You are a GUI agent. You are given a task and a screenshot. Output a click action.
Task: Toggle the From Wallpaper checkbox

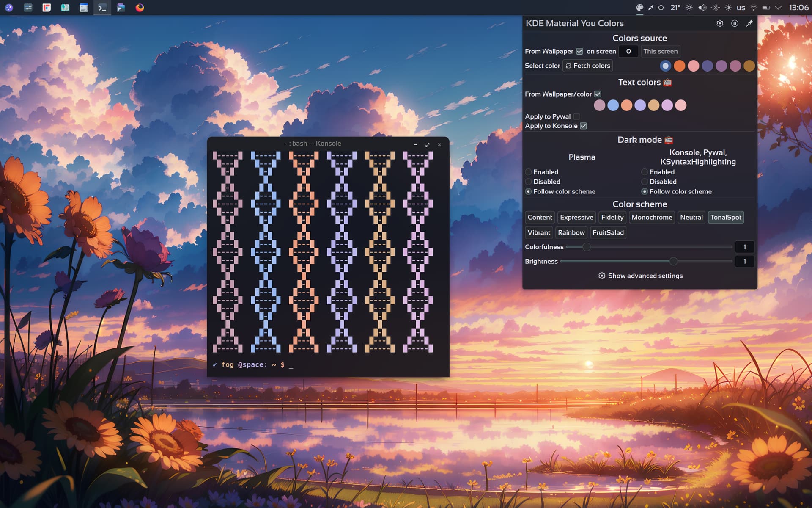pyautogui.click(x=579, y=51)
